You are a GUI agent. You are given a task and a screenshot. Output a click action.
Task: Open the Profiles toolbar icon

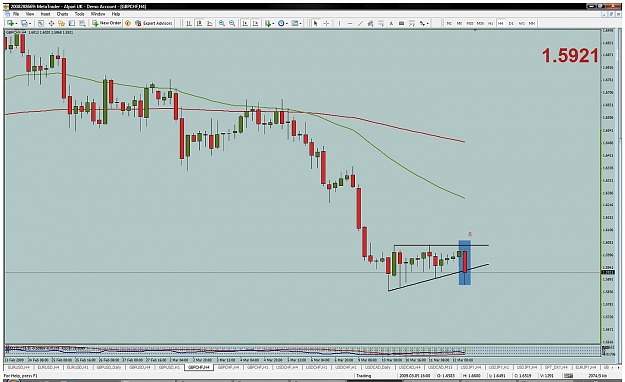click(x=24, y=23)
